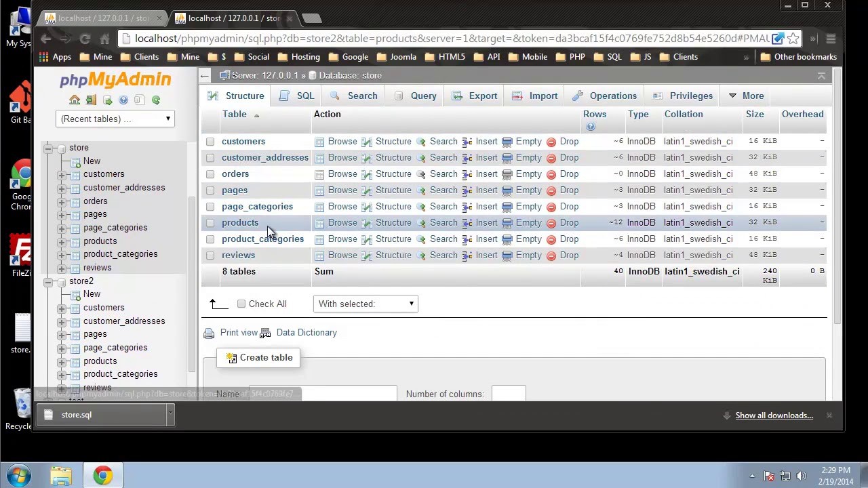Open the Structure tab
Viewport: 868px width, 488px height.
coord(237,96)
